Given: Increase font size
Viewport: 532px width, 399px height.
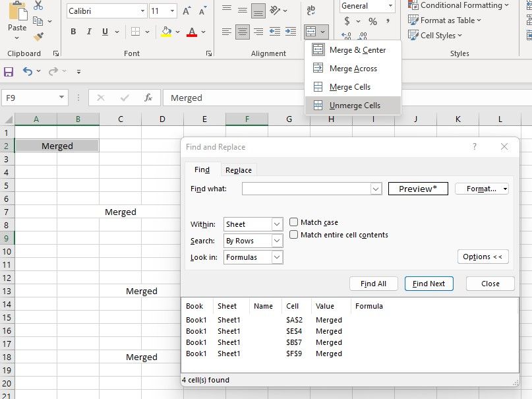Looking at the screenshot, I should pos(187,11).
